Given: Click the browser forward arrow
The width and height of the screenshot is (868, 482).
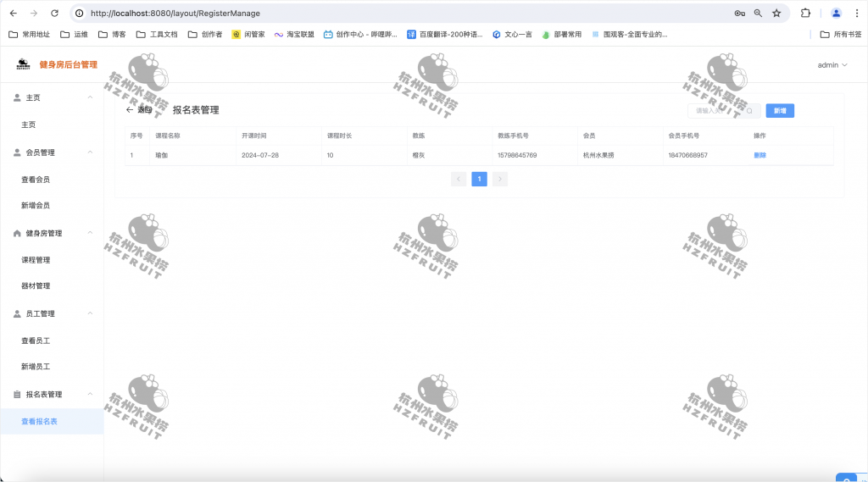Looking at the screenshot, I should coord(34,14).
